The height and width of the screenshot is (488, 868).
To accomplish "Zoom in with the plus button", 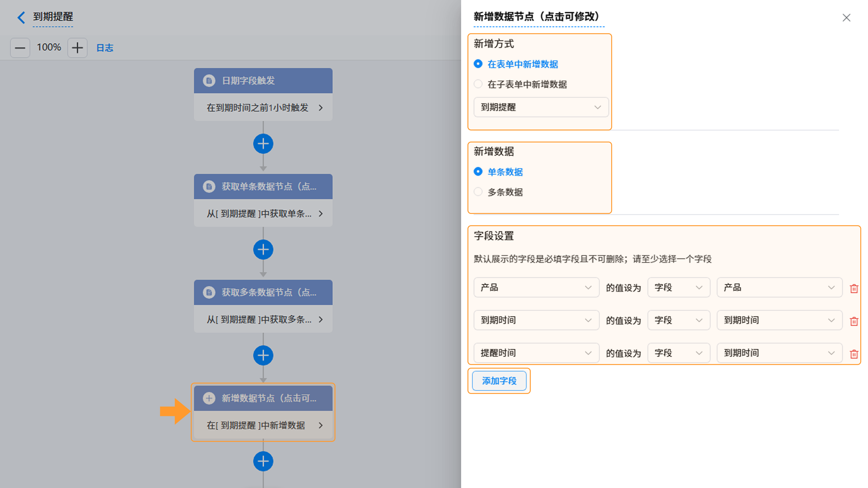I will [77, 48].
